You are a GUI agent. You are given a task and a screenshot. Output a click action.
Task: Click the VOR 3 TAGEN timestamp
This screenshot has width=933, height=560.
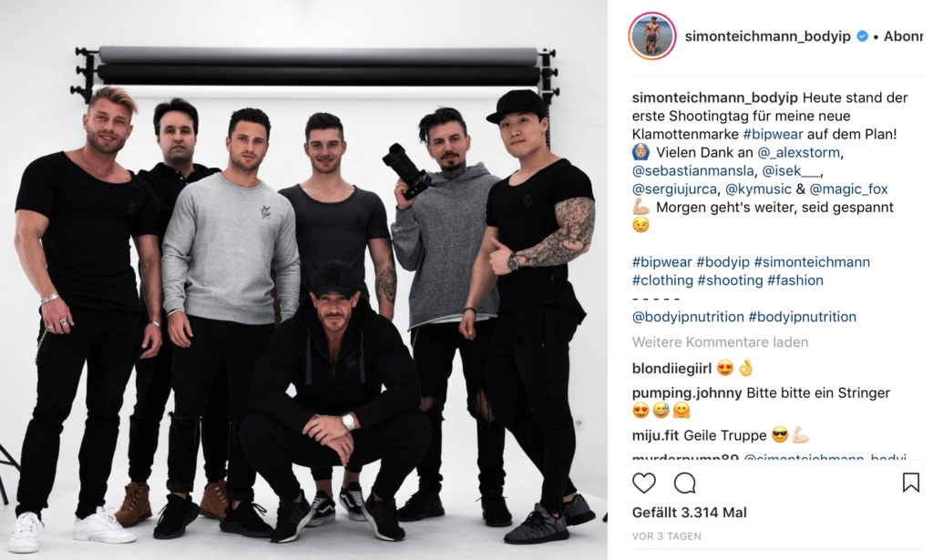tap(666, 536)
